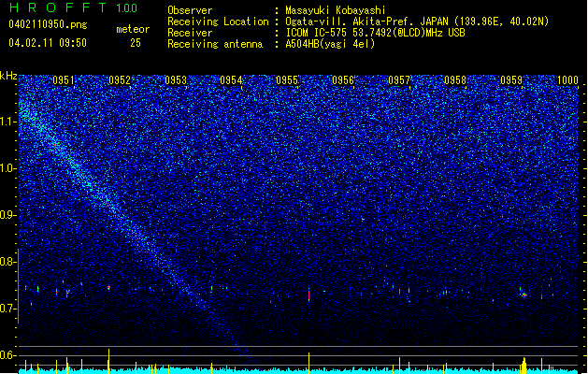Click the 0954 time marker
The height and width of the screenshot is (374, 588).
(x=232, y=79)
